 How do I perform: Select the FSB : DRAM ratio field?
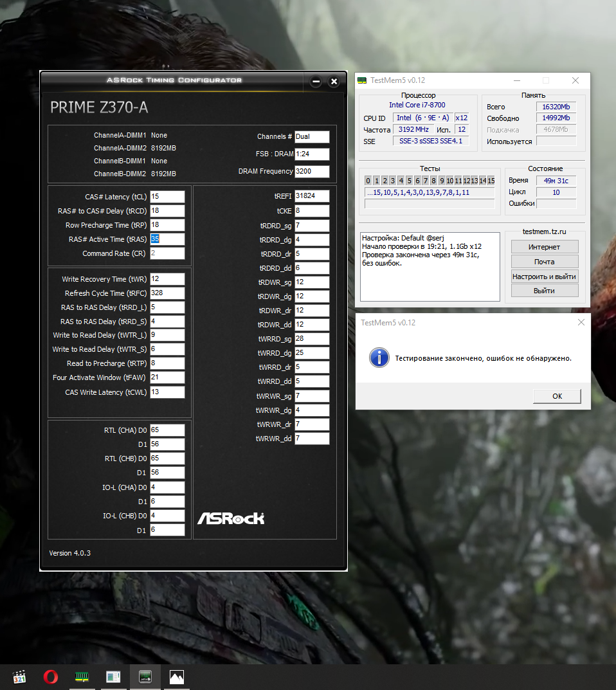(312, 154)
